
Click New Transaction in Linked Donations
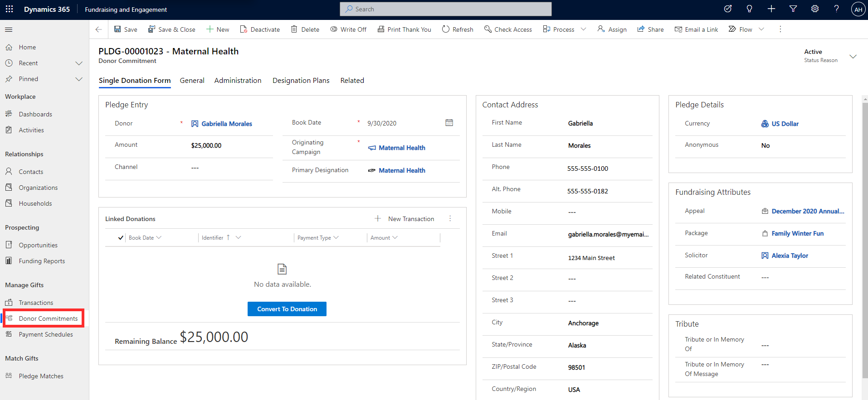pyautogui.click(x=404, y=219)
